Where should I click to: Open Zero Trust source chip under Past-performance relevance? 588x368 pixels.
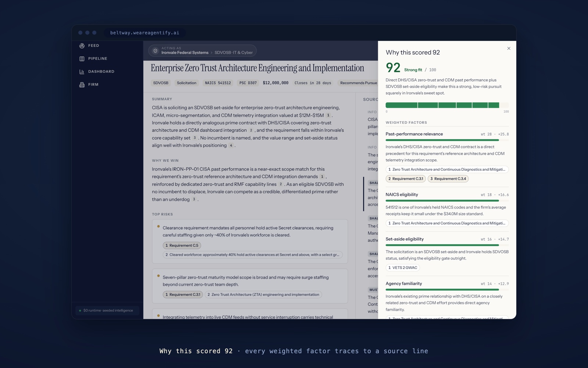447,169
